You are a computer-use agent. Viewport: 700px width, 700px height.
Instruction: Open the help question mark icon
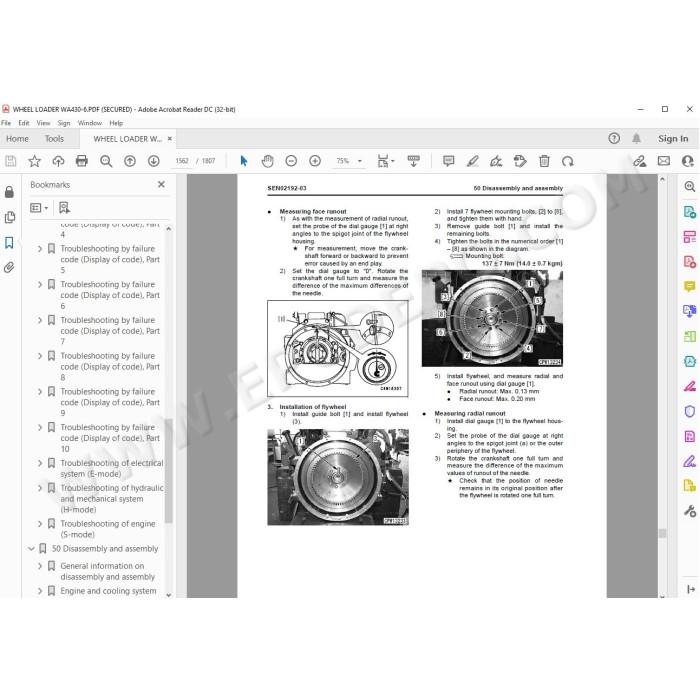click(614, 138)
